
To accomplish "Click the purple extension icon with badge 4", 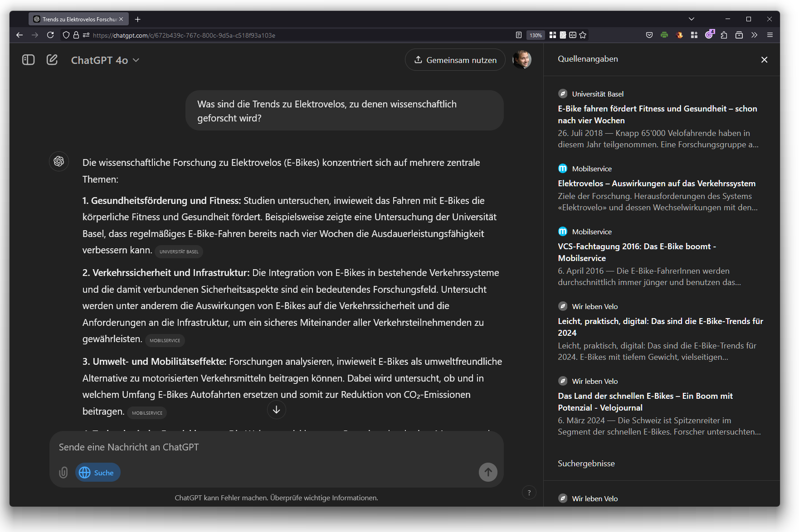I will tap(709, 35).
